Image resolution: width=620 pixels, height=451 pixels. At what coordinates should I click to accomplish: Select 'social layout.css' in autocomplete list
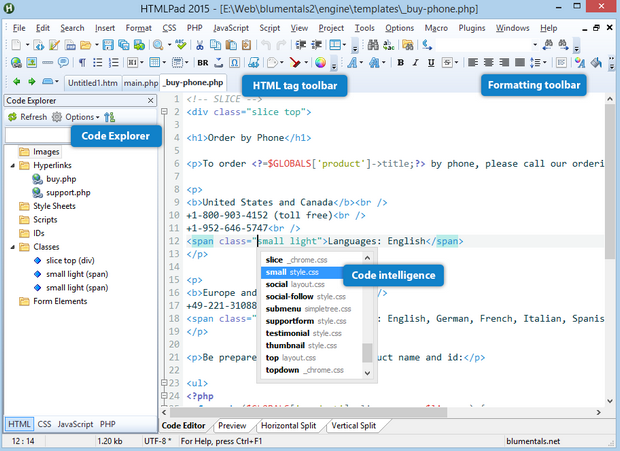[297, 284]
